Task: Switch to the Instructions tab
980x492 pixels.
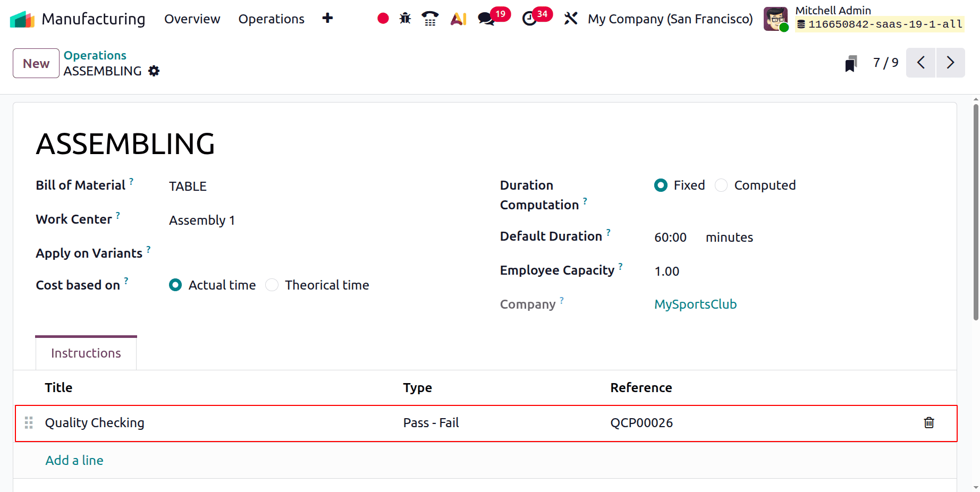Action: (x=86, y=353)
